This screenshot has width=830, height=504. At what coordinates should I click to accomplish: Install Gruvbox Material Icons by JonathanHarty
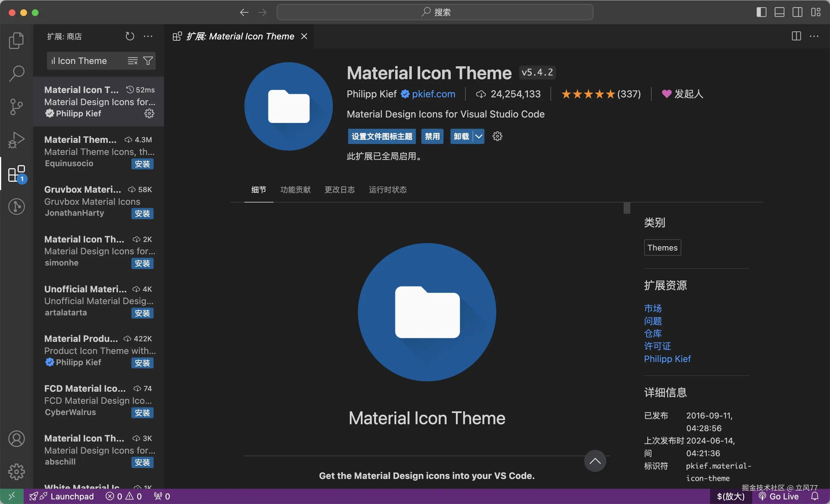click(142, 214)
